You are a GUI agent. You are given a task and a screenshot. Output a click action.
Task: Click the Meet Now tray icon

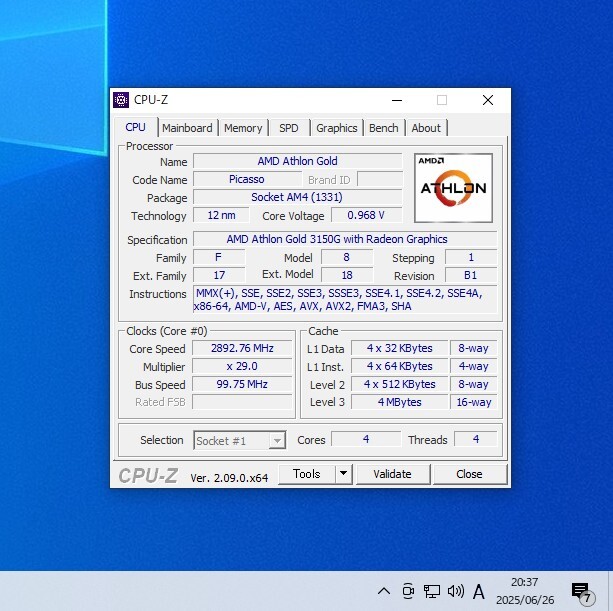[x=408, y=591]
